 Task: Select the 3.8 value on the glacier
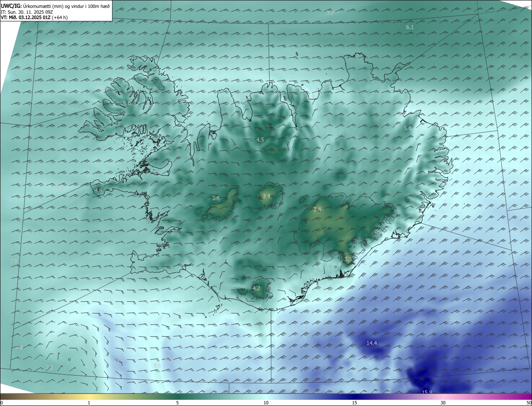216,198
